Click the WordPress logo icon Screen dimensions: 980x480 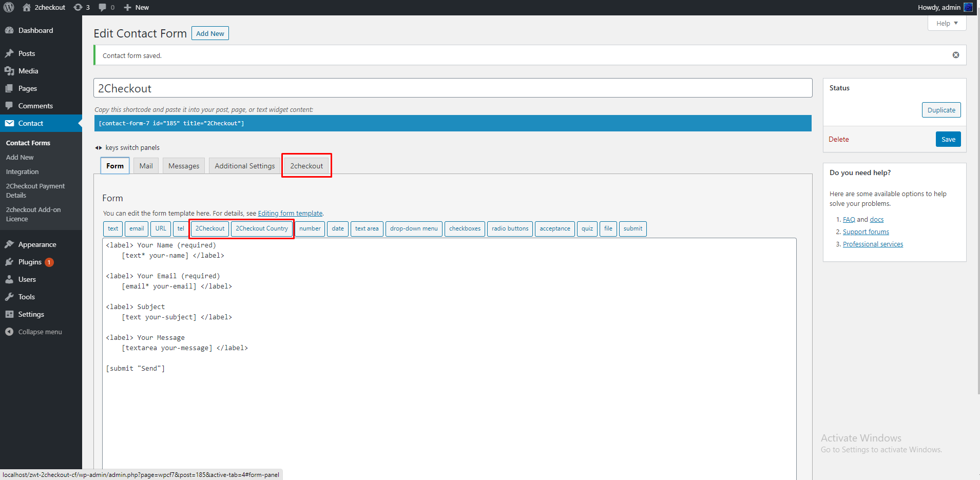click(9, 7)
